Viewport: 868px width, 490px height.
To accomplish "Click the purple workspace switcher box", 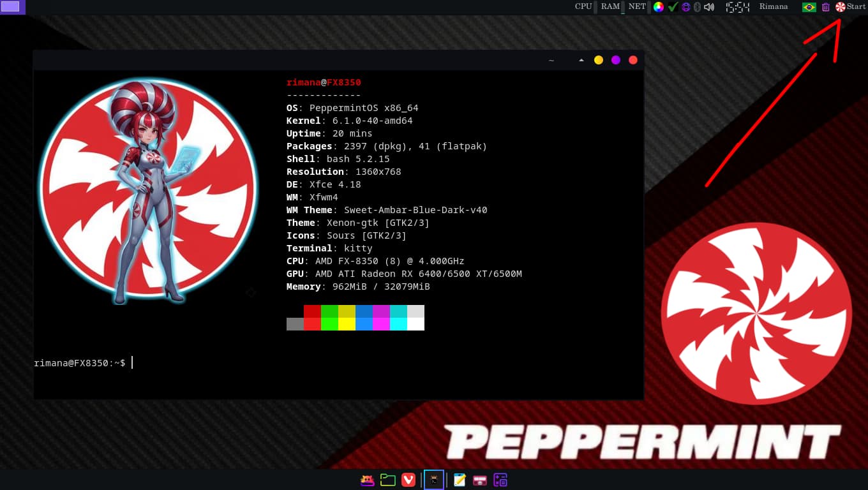I will pyautogui.click(x=12, y=7).
